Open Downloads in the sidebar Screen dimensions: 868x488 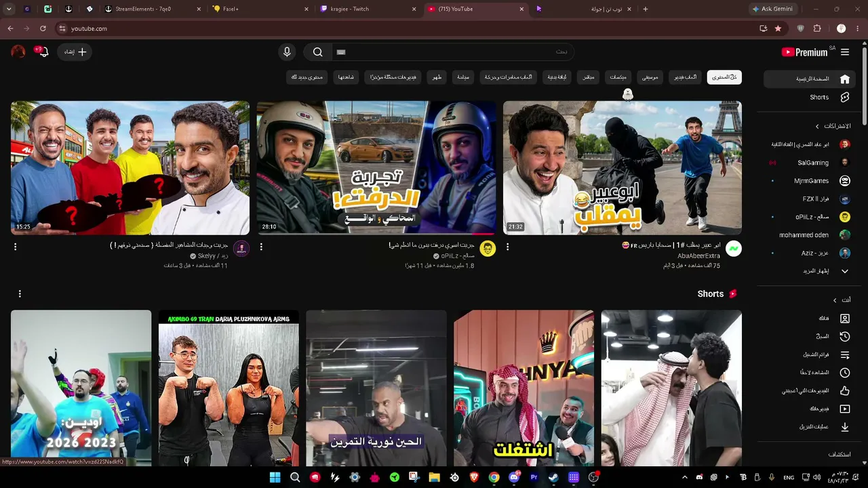pos(811,427)
